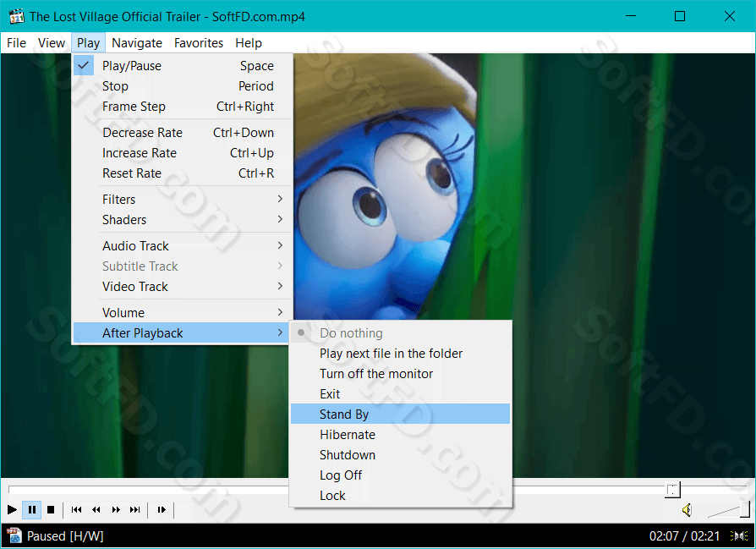This screenshot has height=549, width=756.
Task: Click the increase speed fast-forward icon
Action: point(116,509)
